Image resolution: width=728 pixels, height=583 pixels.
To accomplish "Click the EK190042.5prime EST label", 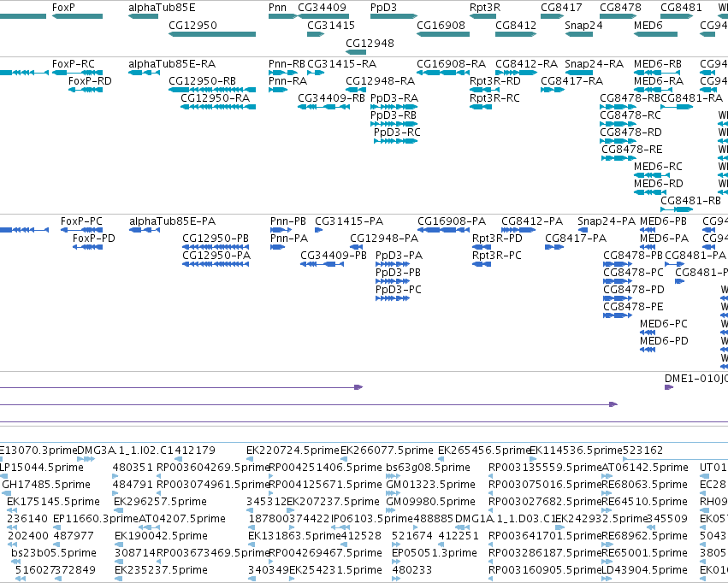I will click(161, 536).
